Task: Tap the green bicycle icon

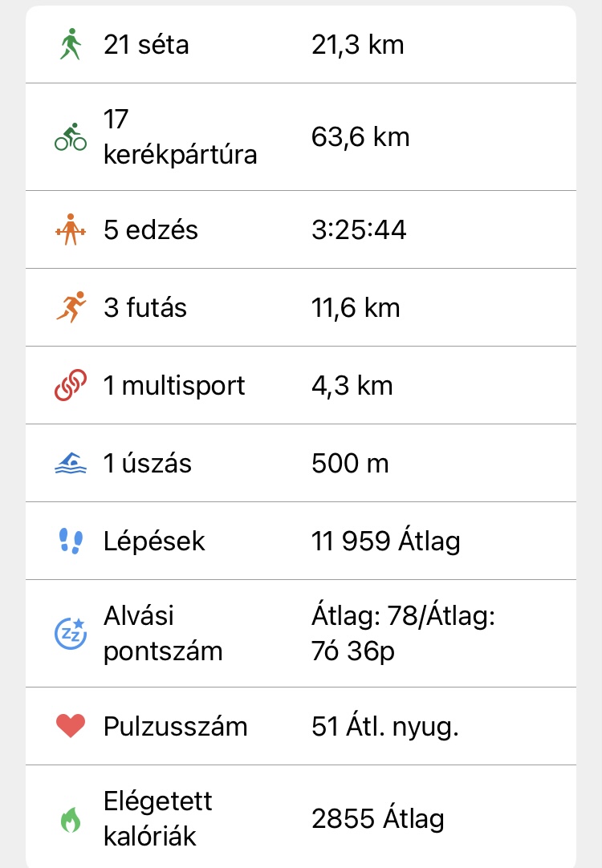Action: click(71, 137)
